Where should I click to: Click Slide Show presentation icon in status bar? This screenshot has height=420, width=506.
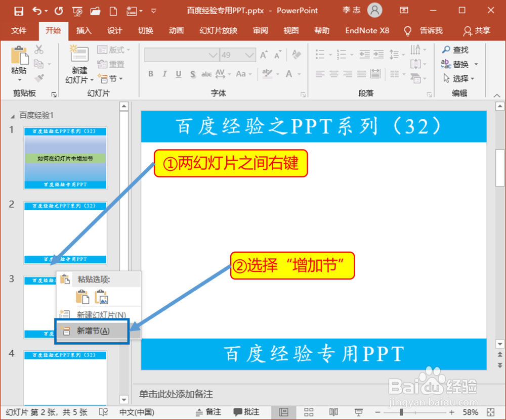(x=359, y=412)
